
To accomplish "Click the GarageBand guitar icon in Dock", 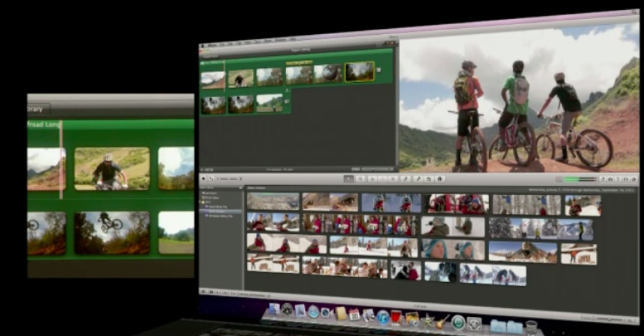I will click(x=443, y=320).
